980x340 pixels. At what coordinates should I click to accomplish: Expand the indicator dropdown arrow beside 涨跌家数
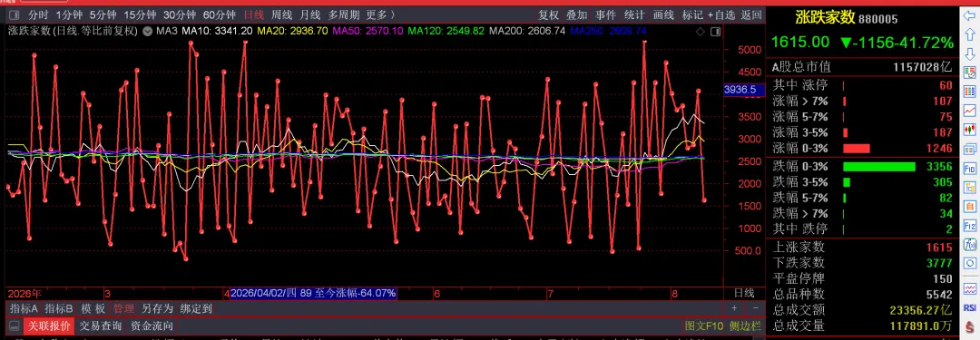pyautogui.click(x=147, y=30)
